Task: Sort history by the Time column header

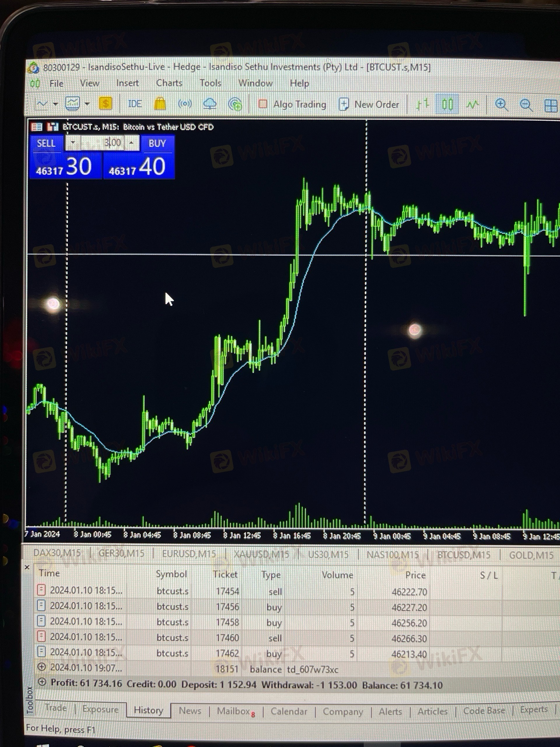Action: coord(49,573)
